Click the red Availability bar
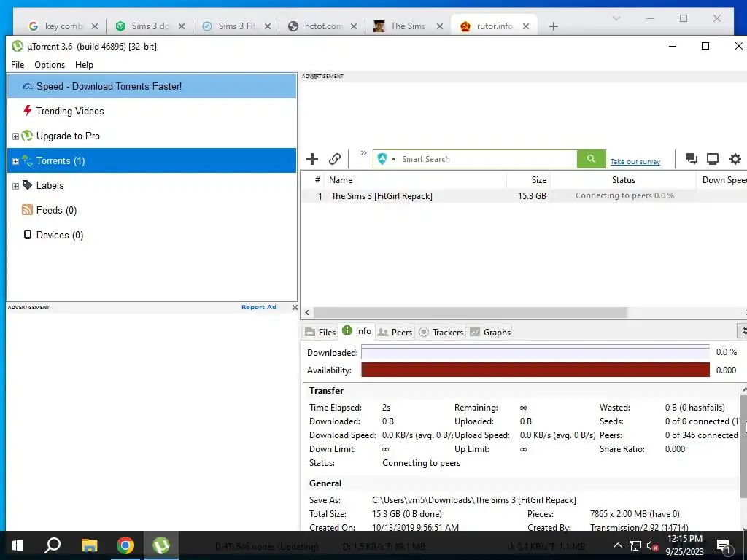 pyautogui.click(x=535, y=370)
